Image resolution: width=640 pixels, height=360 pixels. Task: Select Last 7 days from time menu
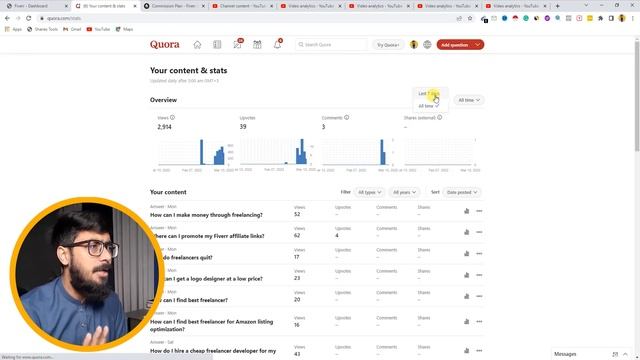click(430, 93)
